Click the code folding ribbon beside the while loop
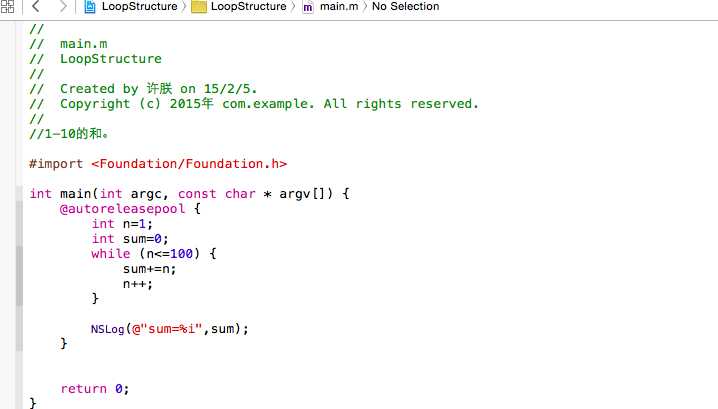Screen dimensions: 718x409 point(19,276)
